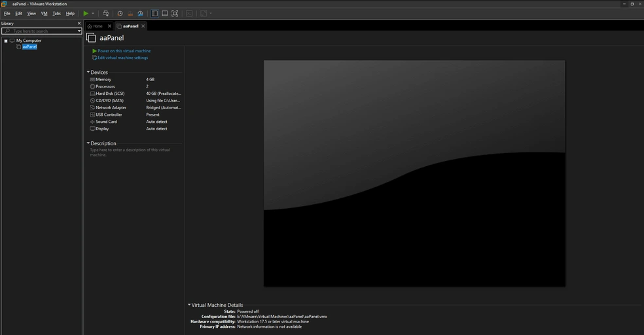Open the View menu
The image size is (644, 335).
point(31,14)
